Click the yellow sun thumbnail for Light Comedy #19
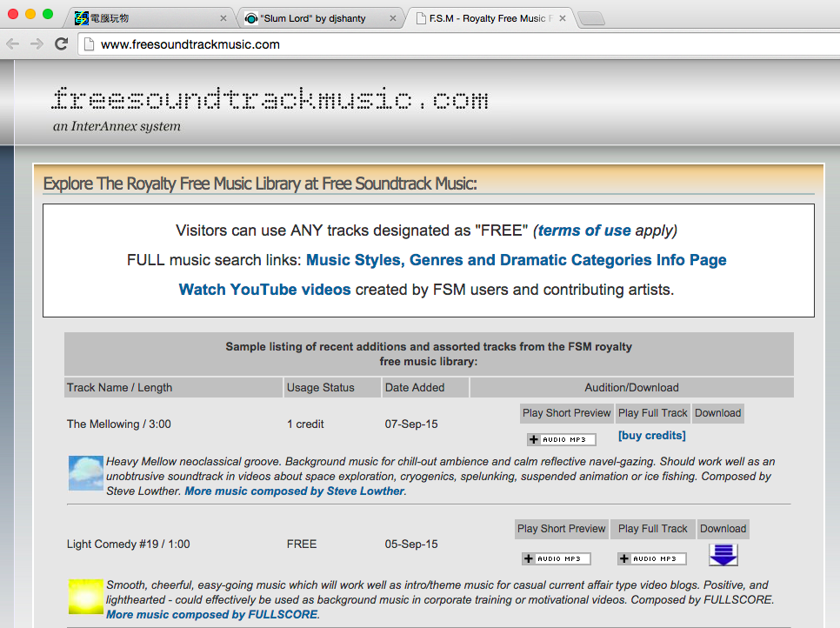Screen dimensions: 840x628 pyautogui.click(x=86, y=597)
